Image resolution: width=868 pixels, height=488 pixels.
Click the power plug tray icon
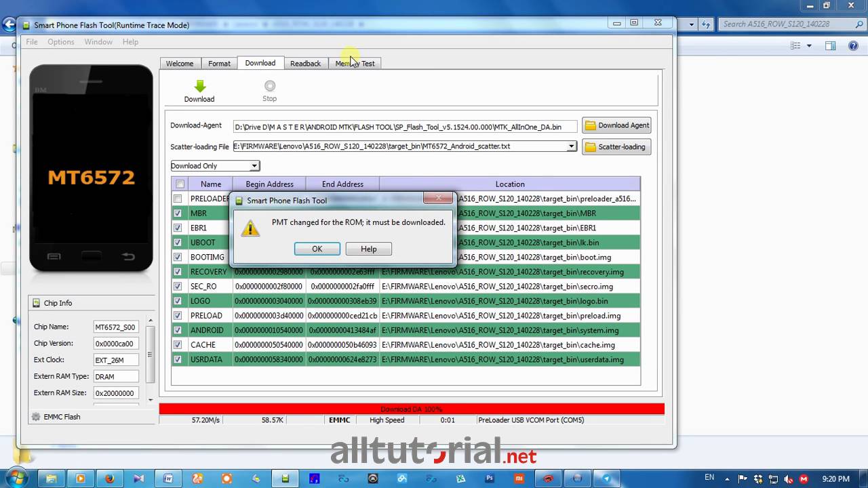pos(759,479)
